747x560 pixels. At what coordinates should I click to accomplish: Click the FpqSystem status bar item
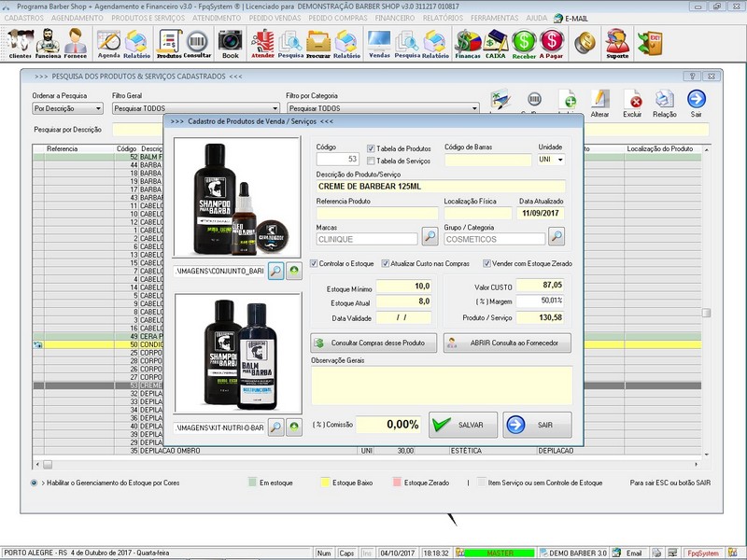(703, 553)
